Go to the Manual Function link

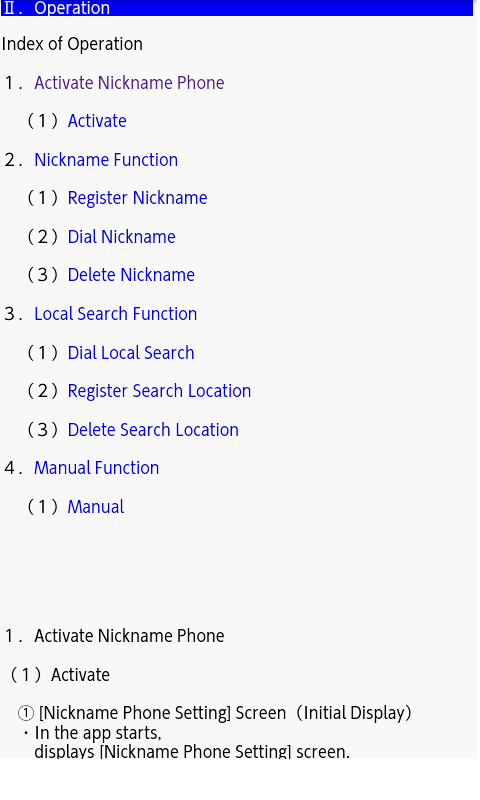[96, 468]
